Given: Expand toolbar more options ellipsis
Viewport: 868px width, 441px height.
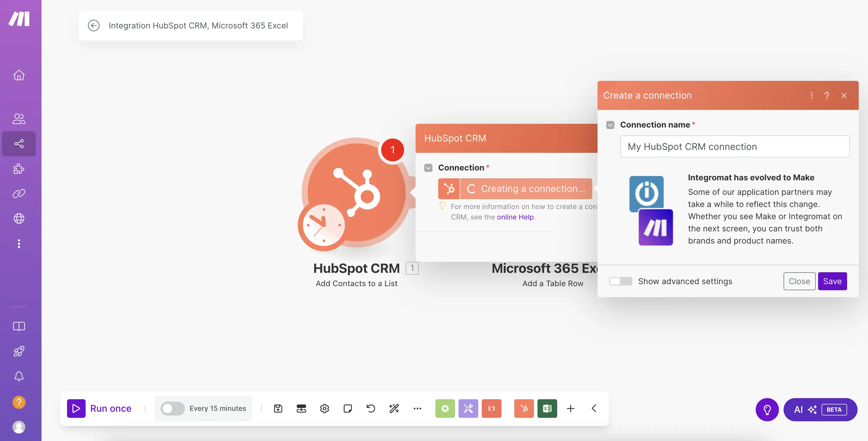Looking at the screenshot, I should [x=417, y=408].
